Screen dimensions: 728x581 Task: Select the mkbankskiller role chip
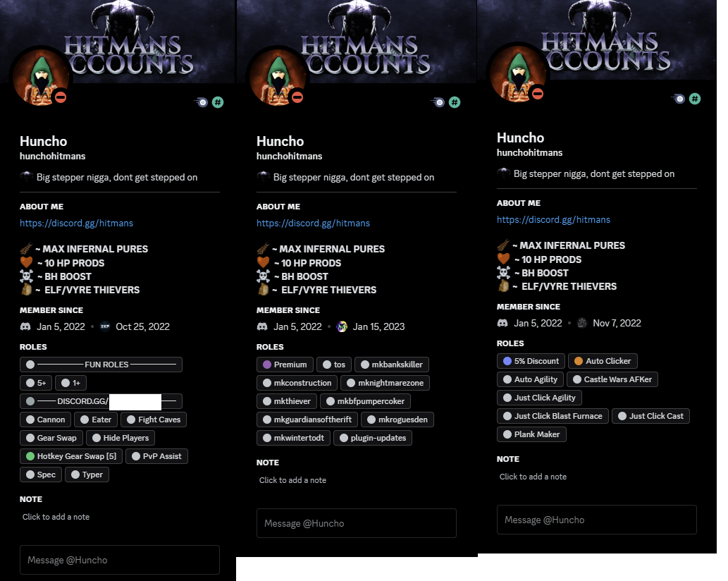click(392, 365)
